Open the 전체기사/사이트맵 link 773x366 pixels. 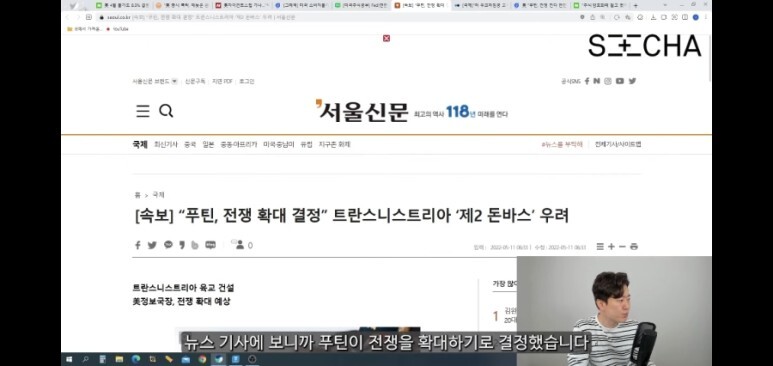[618, 145]
